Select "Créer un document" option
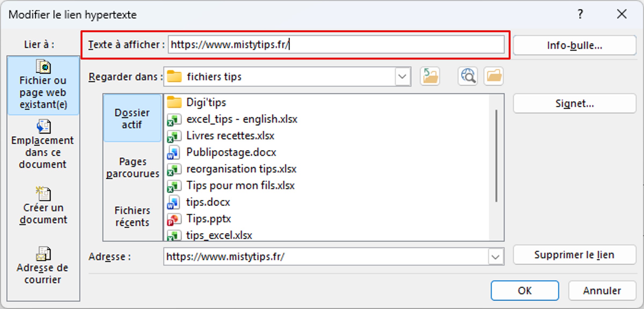This screenshot has height=309, width=644. [x=43, y=207]
